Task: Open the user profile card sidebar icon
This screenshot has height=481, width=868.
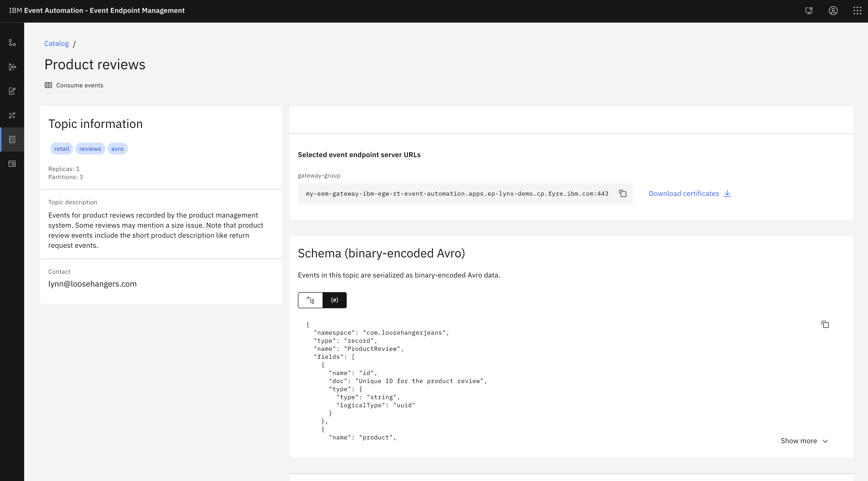Action: pos(12,164)
